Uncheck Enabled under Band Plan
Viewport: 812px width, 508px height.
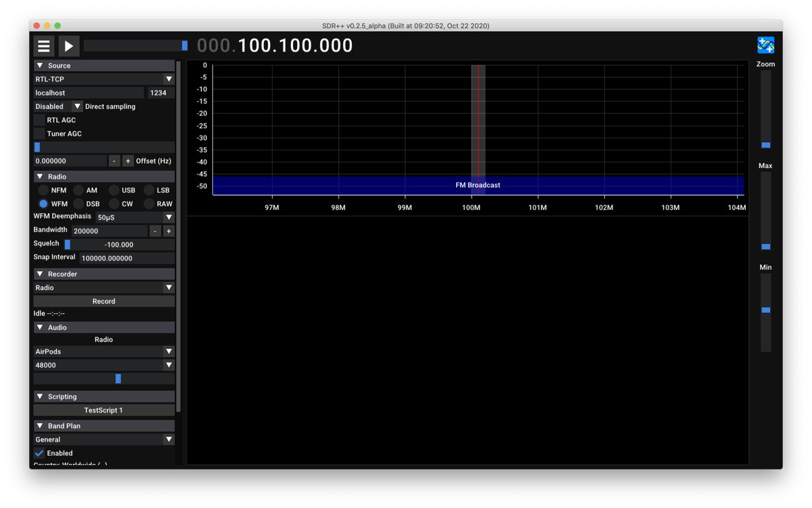(39, 453)
